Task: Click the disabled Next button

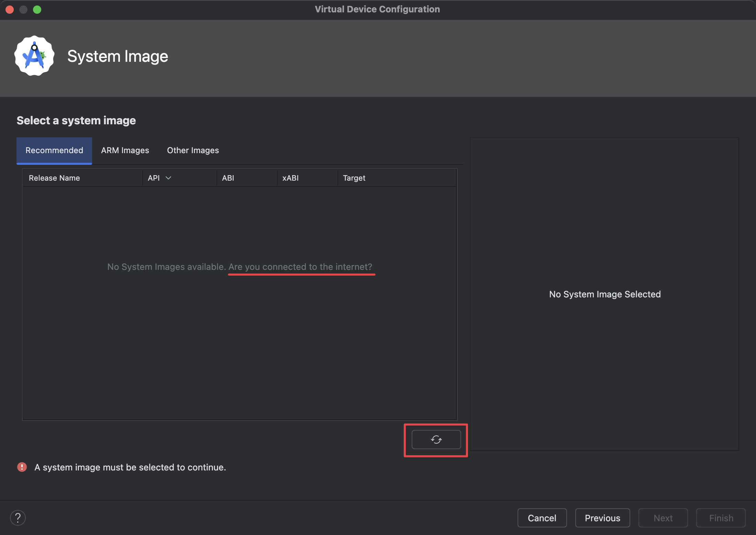Action: [x=663, y=517]
